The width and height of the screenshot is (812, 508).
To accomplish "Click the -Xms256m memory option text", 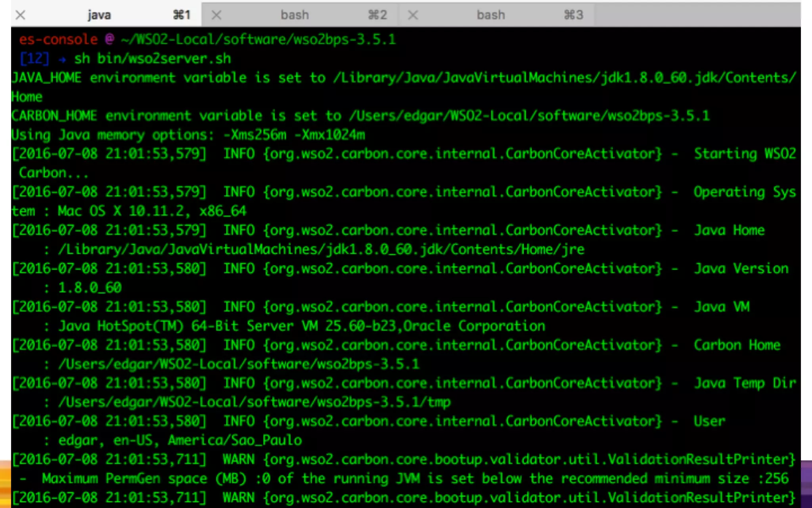I will [x=255, y=135].
